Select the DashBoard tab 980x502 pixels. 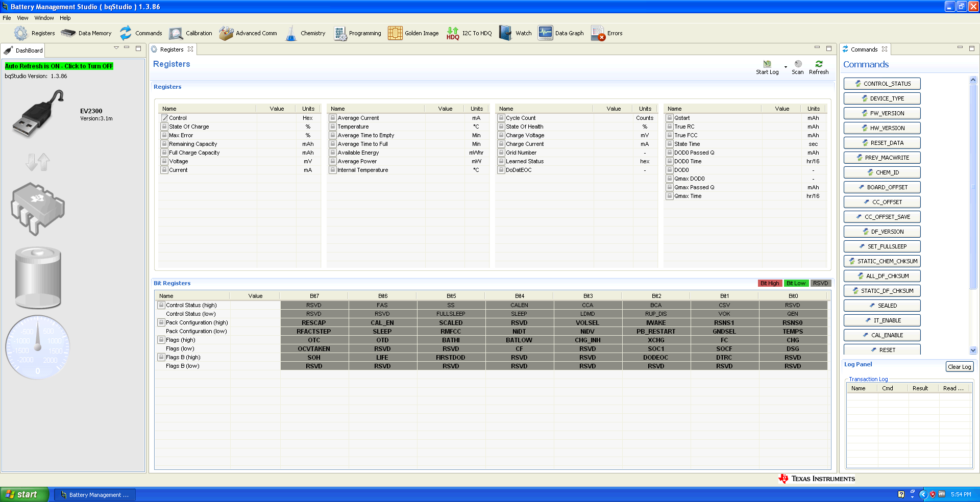[23, 51]
